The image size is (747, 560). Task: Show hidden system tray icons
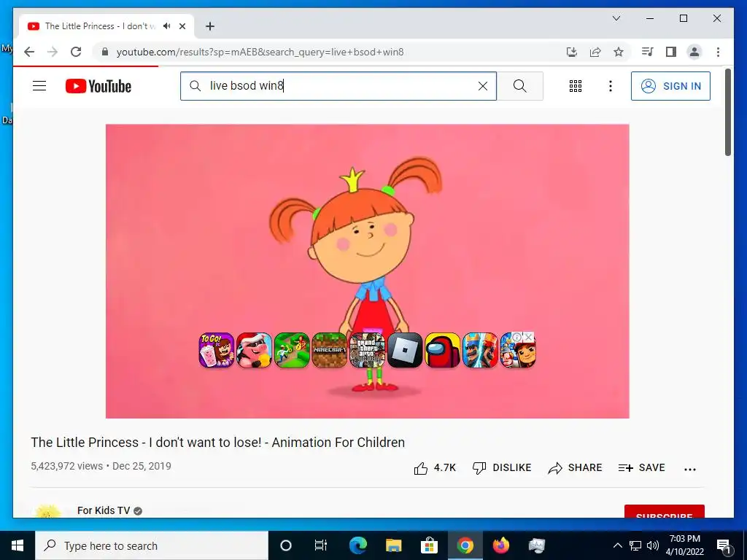tap(617, 545)
